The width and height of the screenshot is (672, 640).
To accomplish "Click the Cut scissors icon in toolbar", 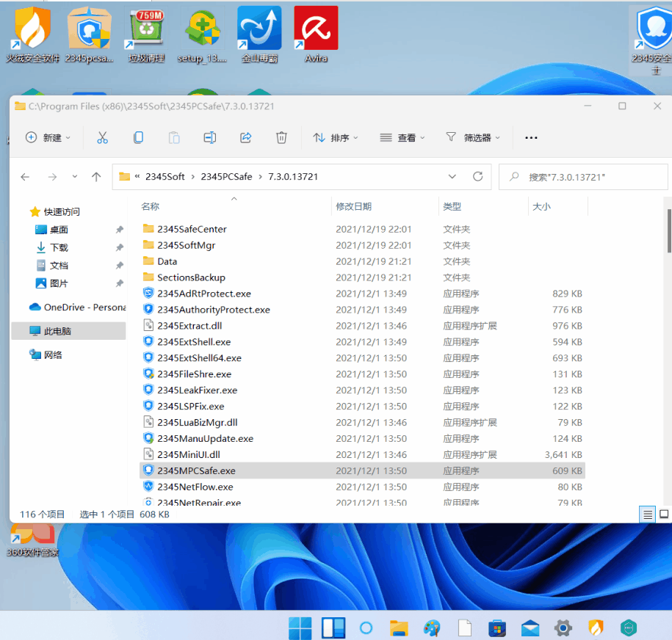I will click(x=102, y=137).
